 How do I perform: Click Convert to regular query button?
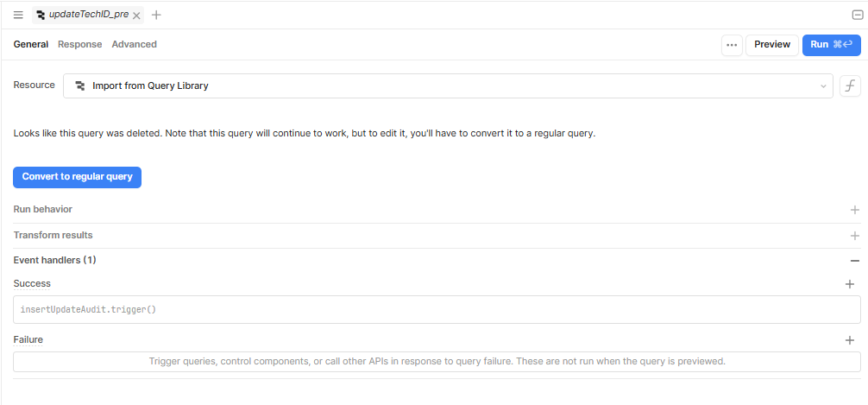77,177
